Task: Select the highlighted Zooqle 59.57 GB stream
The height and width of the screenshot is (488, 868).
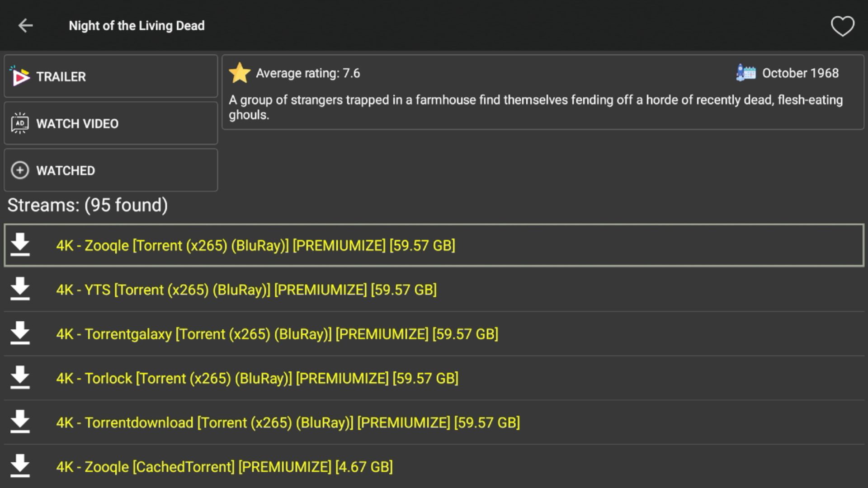Action: pos(256,245)
